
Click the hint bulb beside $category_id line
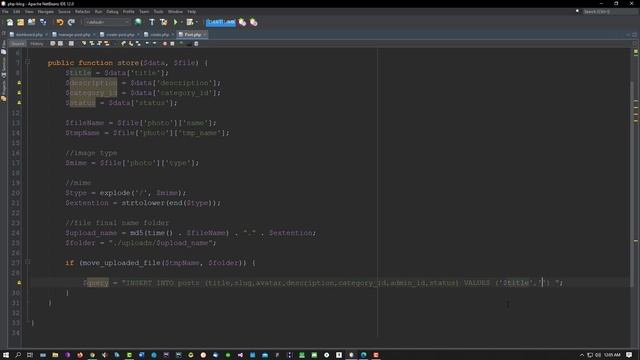coord(19,93)
